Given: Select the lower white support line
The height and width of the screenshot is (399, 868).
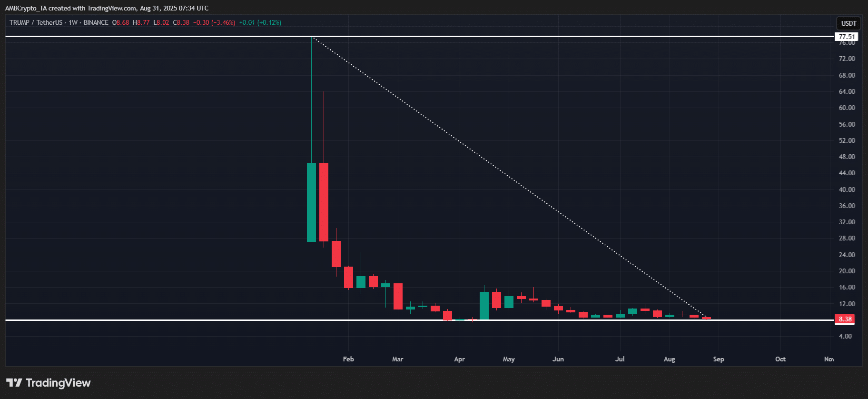Looking at the screenshot, I should pos(419,320).
